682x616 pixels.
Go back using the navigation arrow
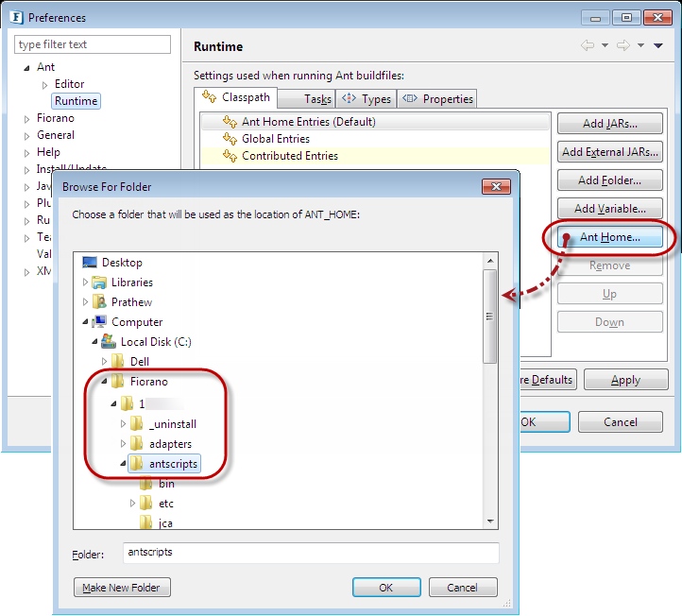[x=588, y=46]
